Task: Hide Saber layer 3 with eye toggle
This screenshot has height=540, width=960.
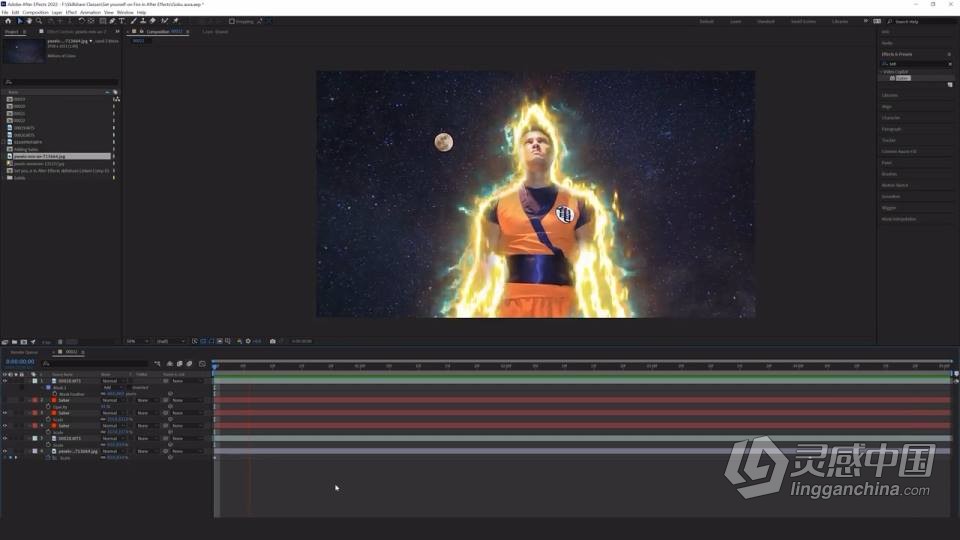Action: tap(5, 413)
